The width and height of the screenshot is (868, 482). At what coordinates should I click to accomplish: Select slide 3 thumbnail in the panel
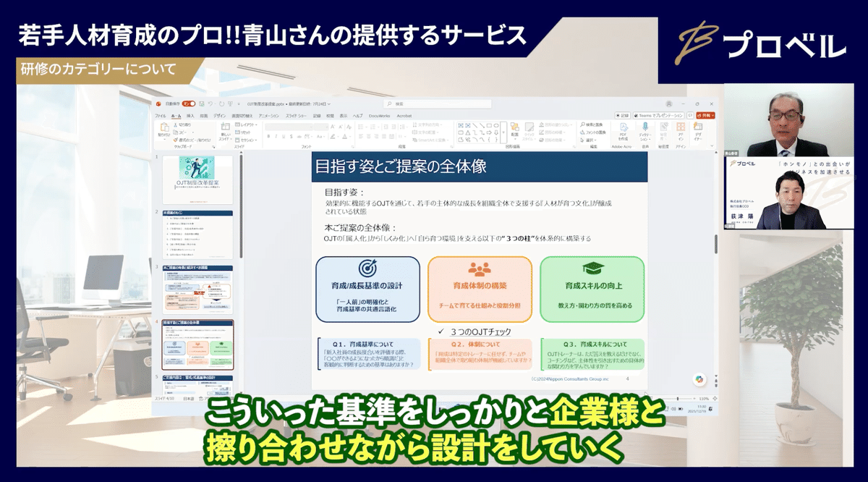197,289
